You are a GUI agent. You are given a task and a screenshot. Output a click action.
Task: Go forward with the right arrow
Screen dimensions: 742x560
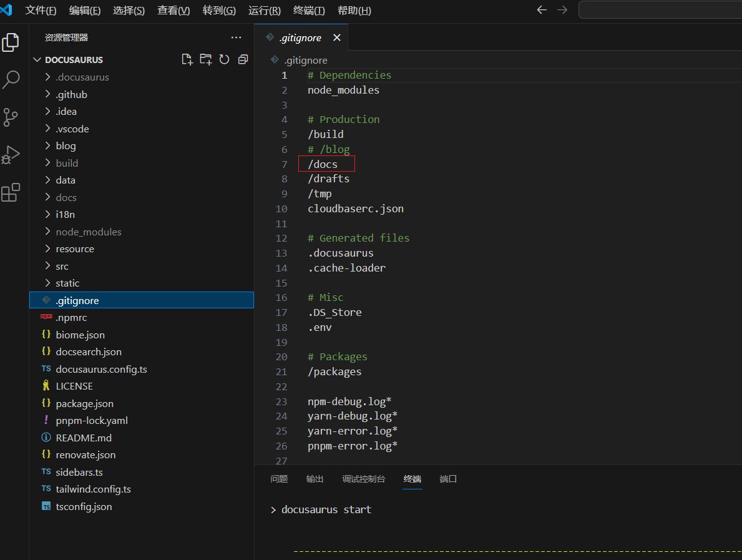tap(562, 10)
